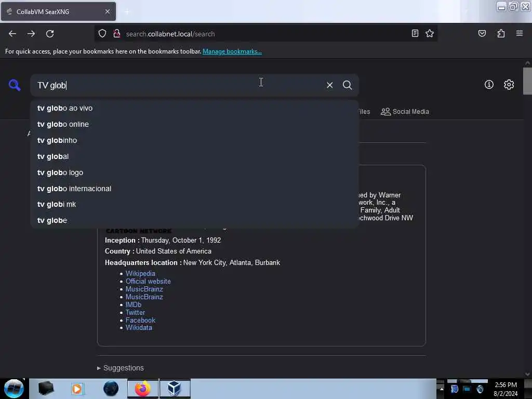Click scrollbar down arrow
The width and height of the screenshot is (532, 399).
tap(527, 374)
